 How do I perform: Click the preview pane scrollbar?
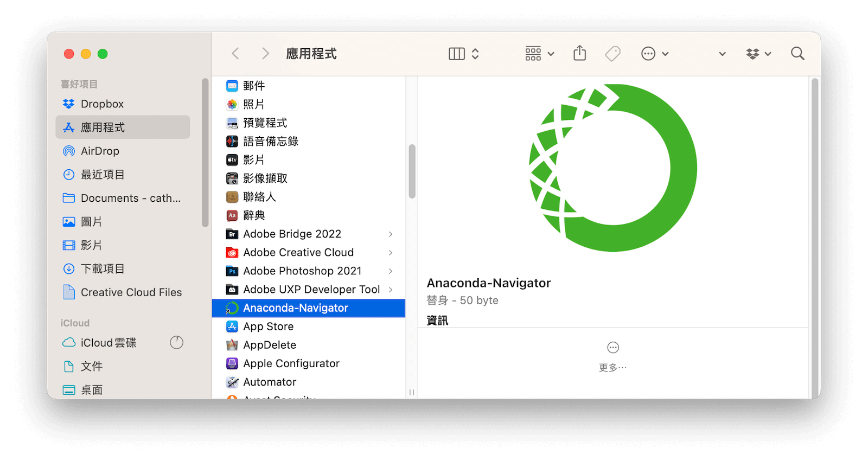[814, 239]
